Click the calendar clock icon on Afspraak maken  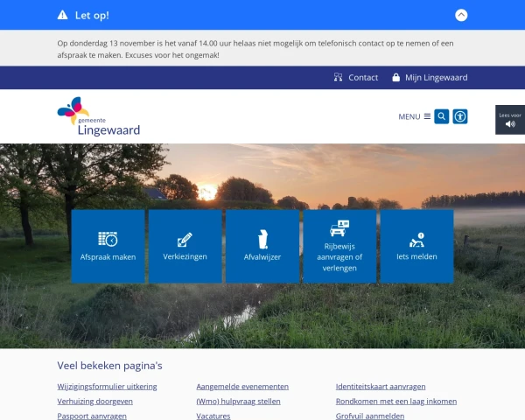[108, 239]
